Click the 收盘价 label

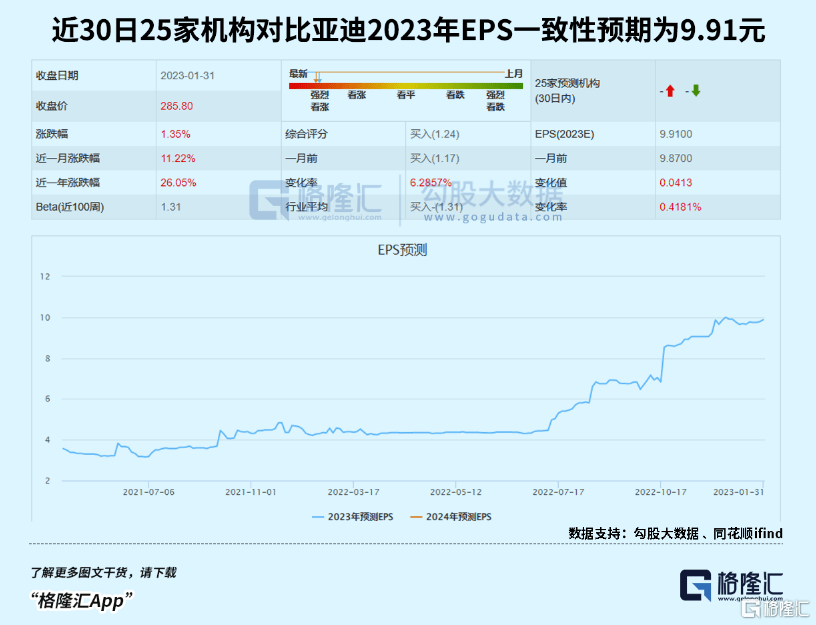pyautogui.click(x=52, y=106)
